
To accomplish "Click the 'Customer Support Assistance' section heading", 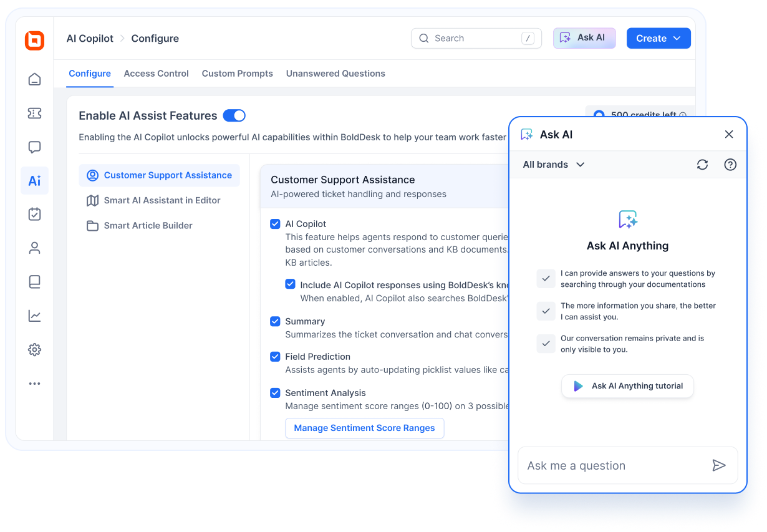I will [x=342, y=180].
